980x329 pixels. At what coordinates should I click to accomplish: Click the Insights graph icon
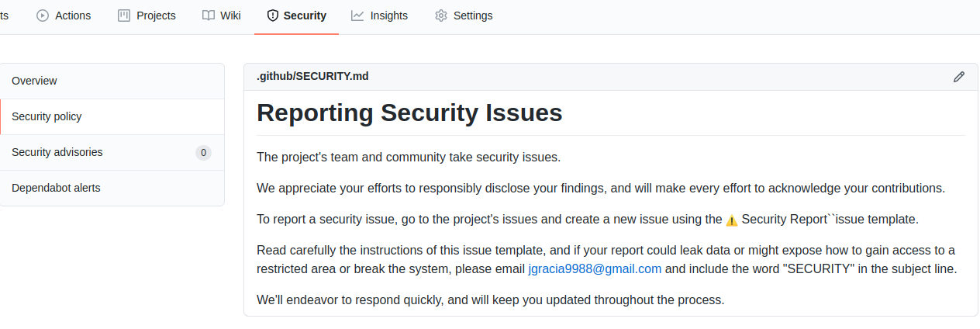coord(357,16)
